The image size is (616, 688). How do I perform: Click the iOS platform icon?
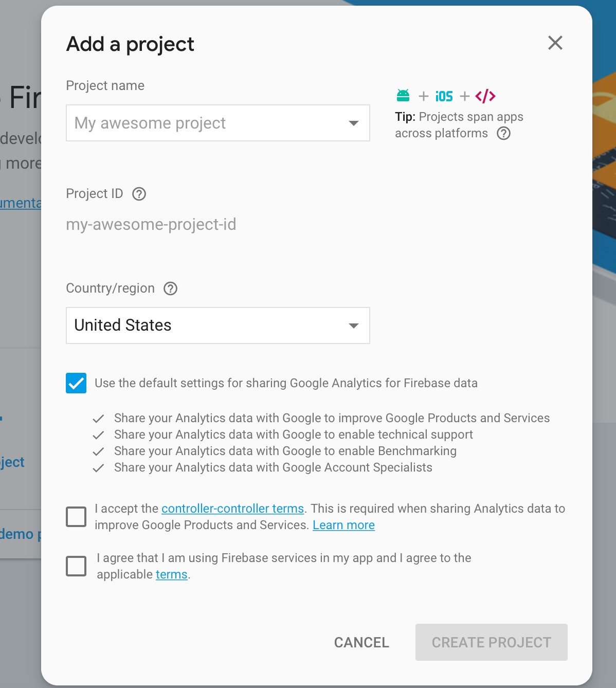coord(444,96)
